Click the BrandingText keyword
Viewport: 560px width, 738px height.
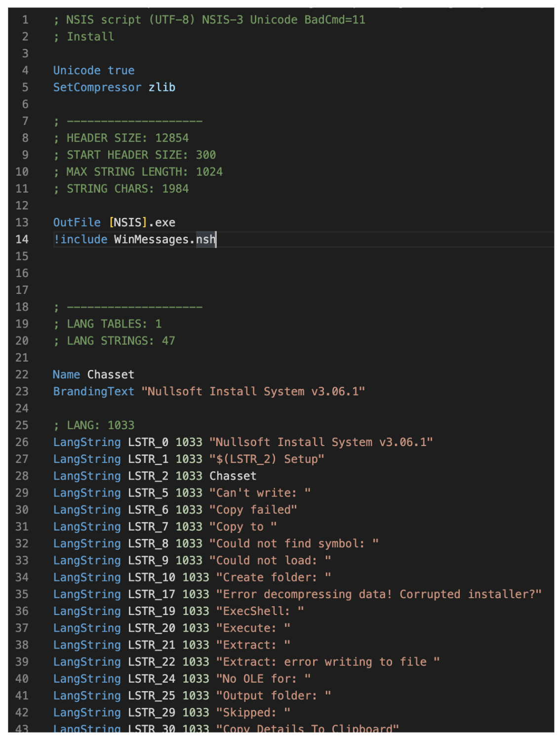(93, 392)
